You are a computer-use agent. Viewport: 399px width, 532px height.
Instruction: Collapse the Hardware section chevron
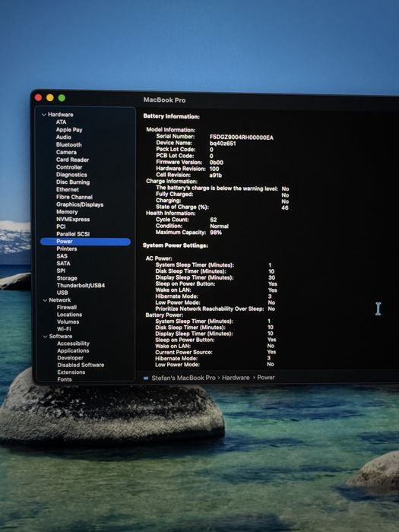point(44,115)
